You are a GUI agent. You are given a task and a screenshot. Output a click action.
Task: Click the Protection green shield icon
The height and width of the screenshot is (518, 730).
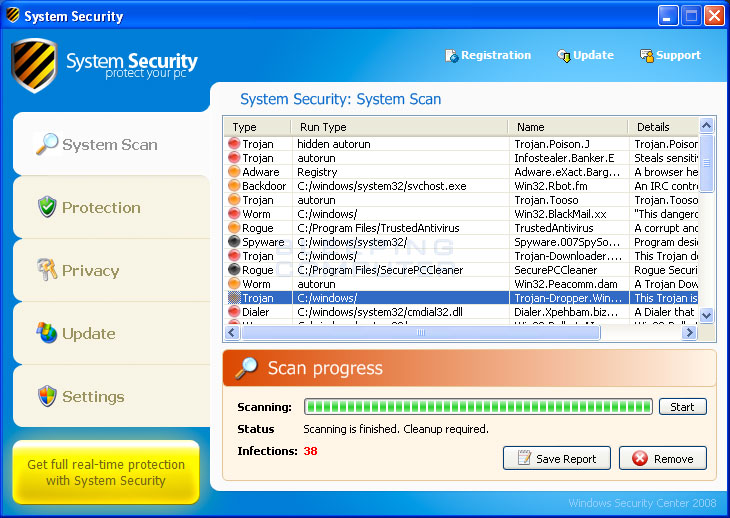click(x=47, y=207)
